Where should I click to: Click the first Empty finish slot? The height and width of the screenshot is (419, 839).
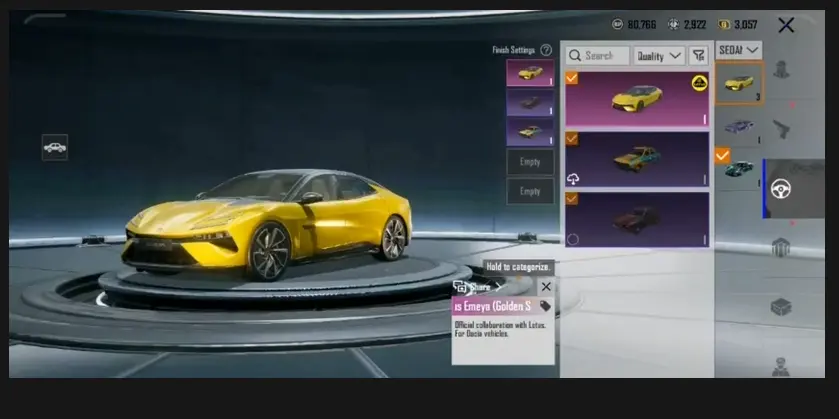530,162
